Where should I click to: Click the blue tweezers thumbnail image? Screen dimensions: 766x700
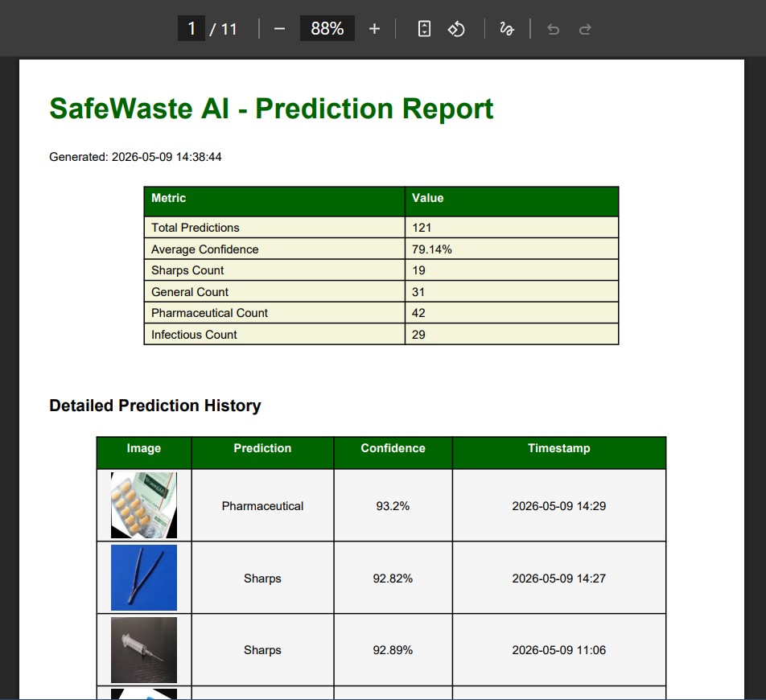(x=144, y=578)
